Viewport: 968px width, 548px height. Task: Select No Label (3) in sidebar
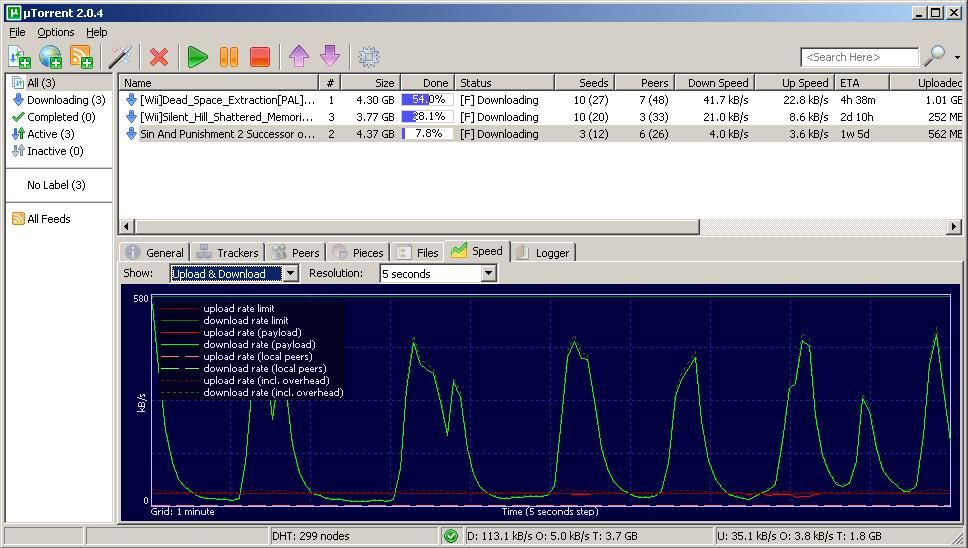point(56,185)
